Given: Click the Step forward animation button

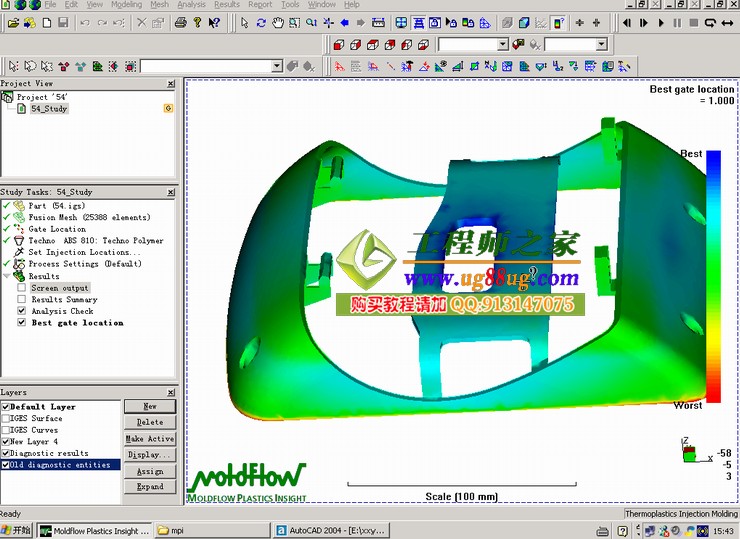Looking at the screenshot, I should coord(644,23).
